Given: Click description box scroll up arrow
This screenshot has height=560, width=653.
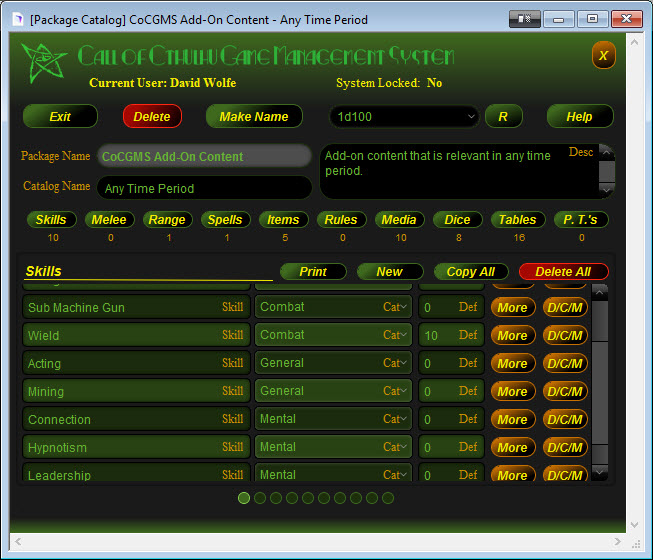Looking at the screenshot, I should (x=607, y=152).
